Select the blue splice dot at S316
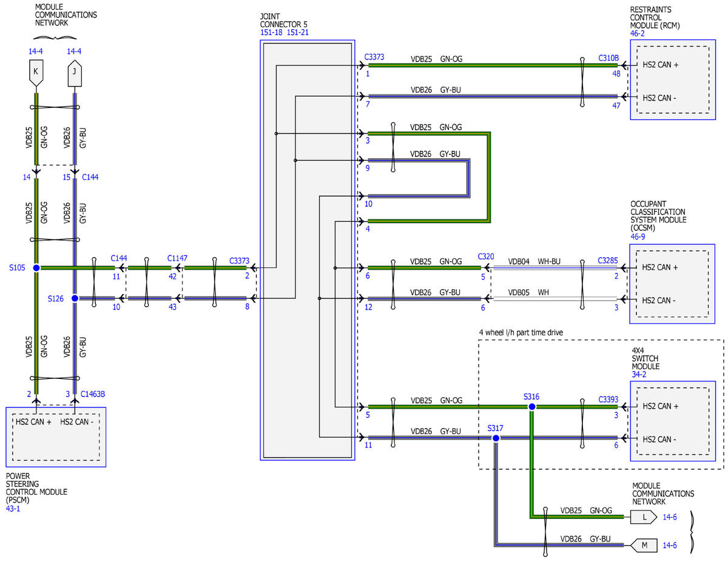 531,406
